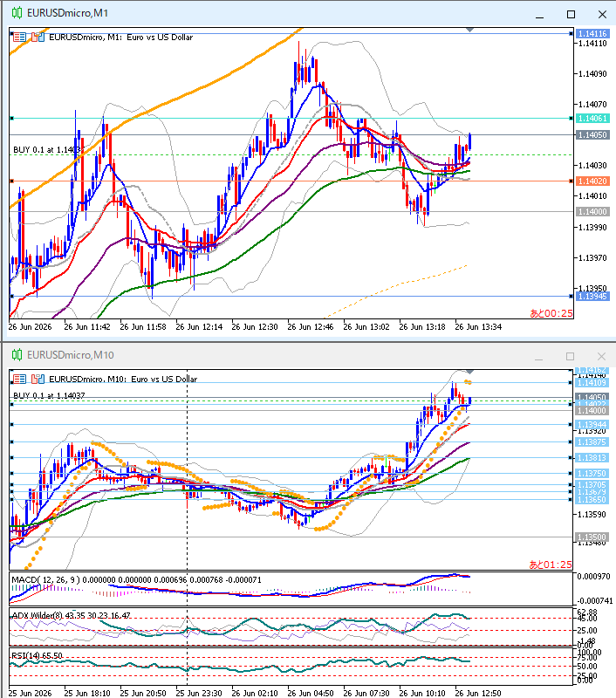Click 26 Jun 11:42 on M1 time axis
Viewport: 616px width, 698px height.
[87, 326]
